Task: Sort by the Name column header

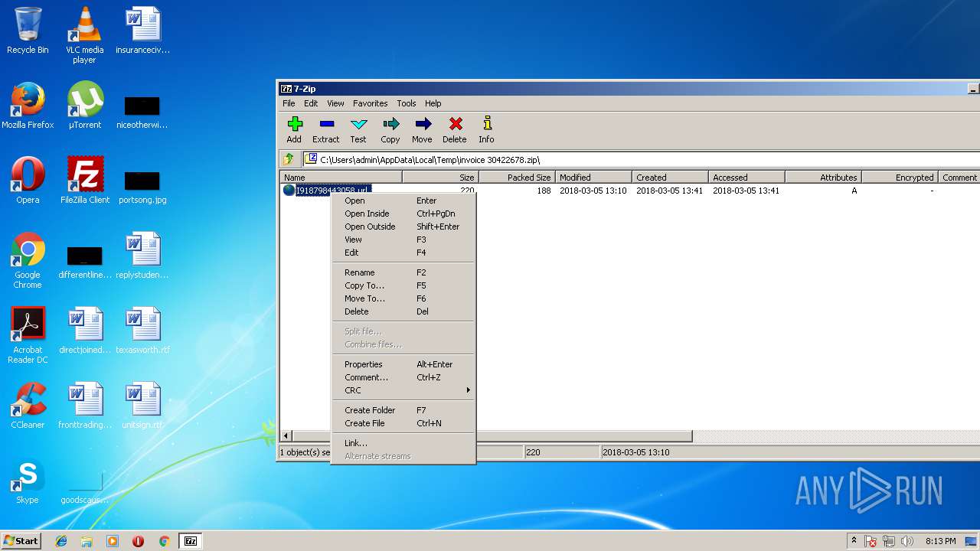Action: coord(341,178)
